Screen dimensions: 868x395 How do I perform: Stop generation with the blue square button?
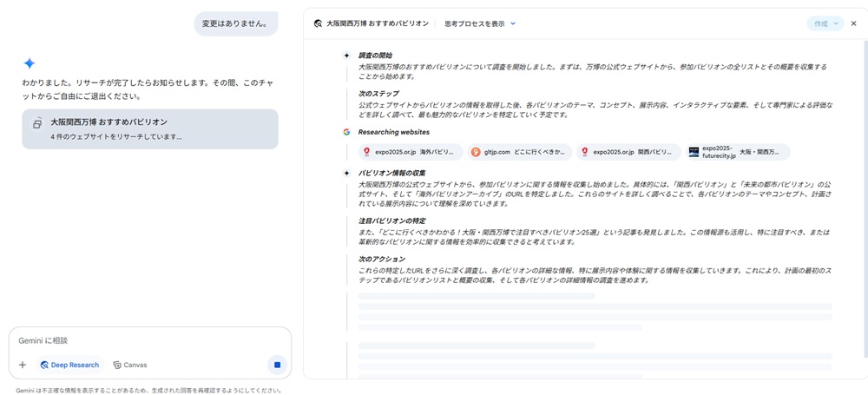coord(278,365)
